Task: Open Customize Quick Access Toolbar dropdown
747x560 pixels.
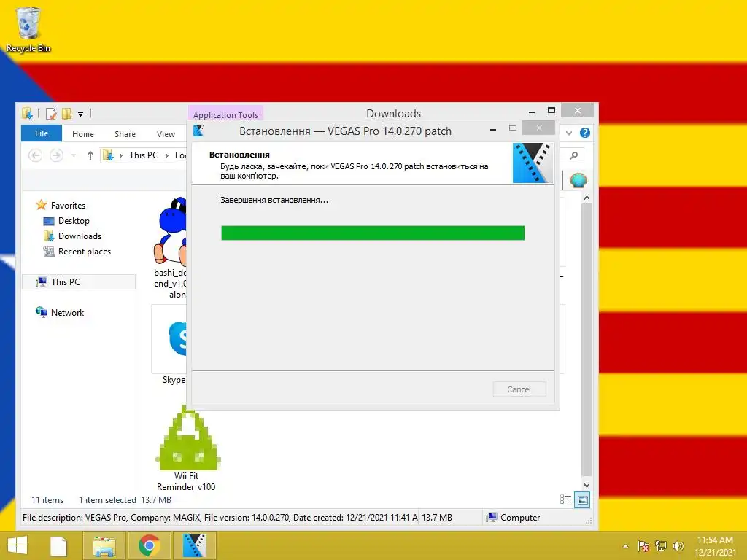Action: pos(80,114)
